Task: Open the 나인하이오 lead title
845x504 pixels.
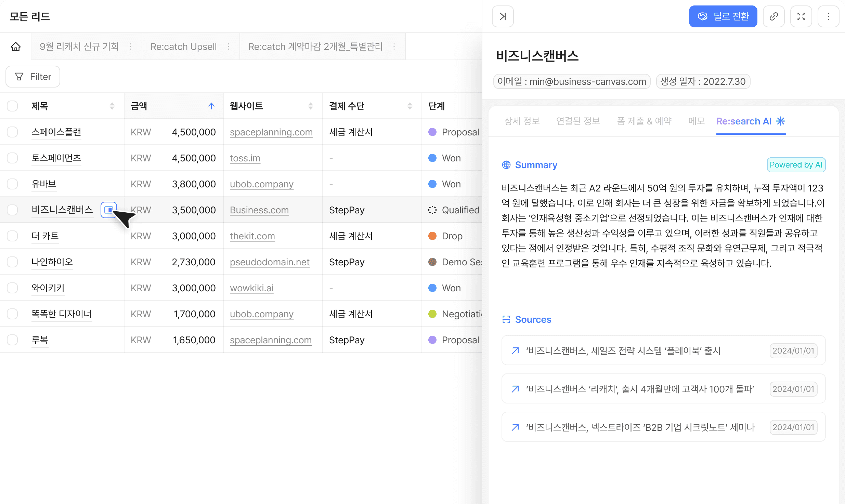Action: 52,262
